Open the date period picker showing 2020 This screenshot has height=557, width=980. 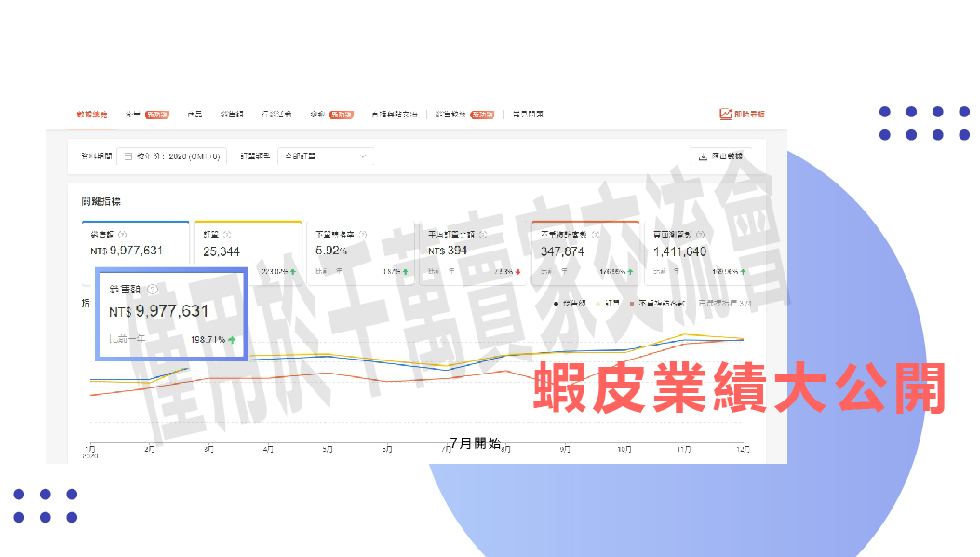pos(172,156)
